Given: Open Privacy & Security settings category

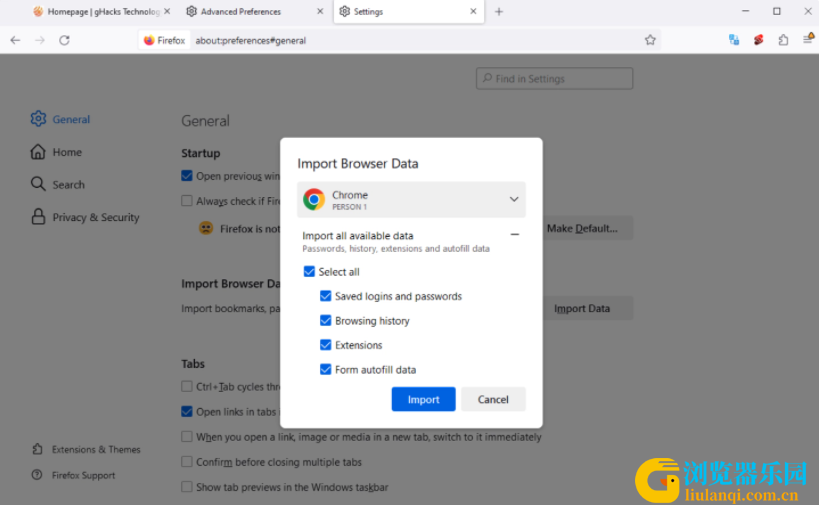Looking at the screenshot, I should point(96,217).
